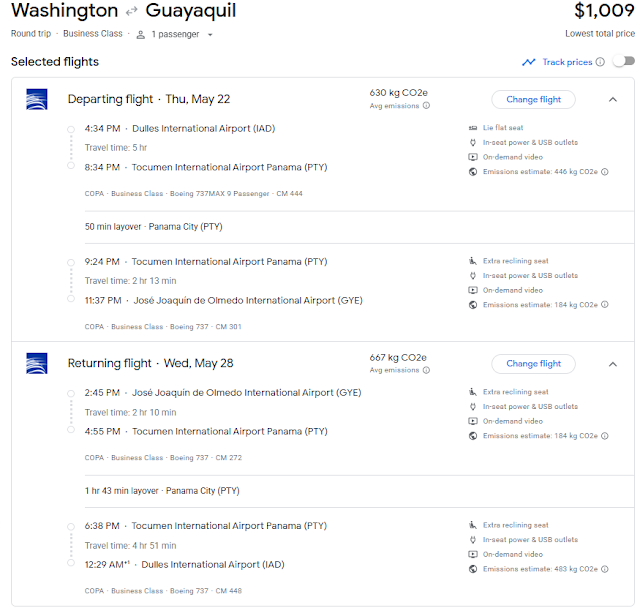
Task: Click Extra reclining seat icon for CM 272
Action: (x=473, y=392)
